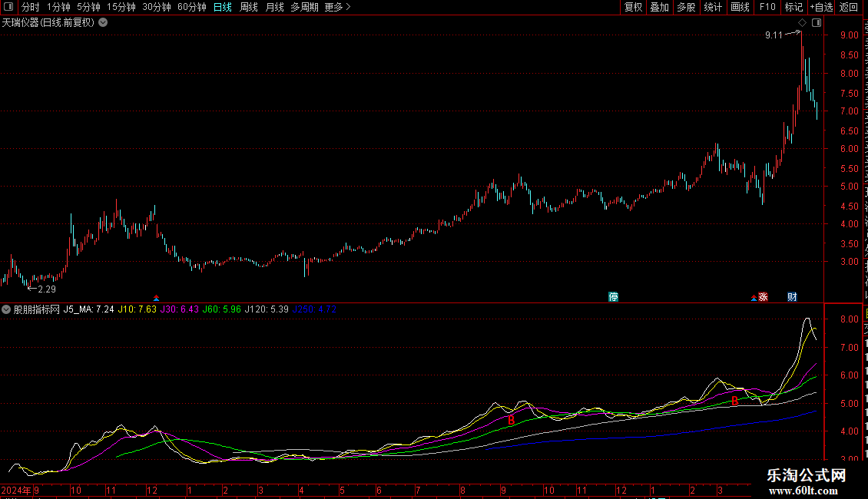Click the 财 financial report marker icon
868x499 pixels.
(792, 297)
